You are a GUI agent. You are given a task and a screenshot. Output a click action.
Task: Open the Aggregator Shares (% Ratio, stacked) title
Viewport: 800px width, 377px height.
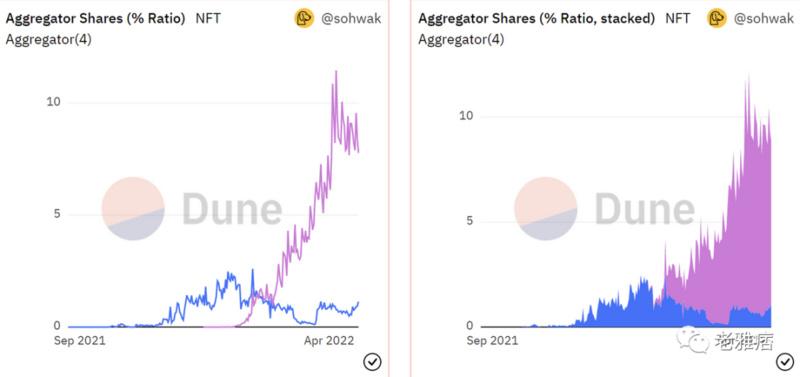pyautogui.click(x=537, y=19)
